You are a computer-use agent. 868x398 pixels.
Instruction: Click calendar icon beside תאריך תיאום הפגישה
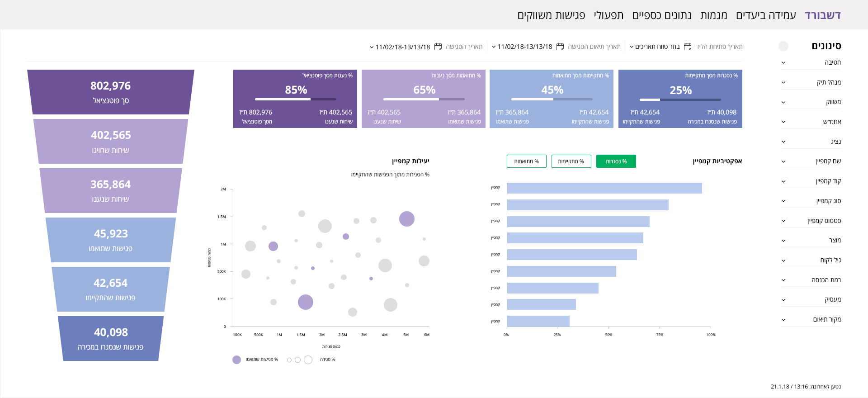(x=560, y=47)
